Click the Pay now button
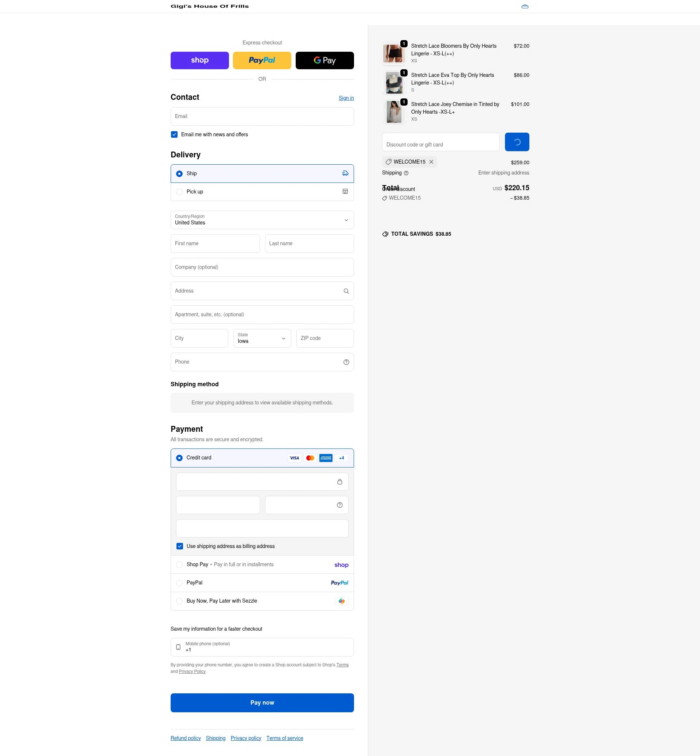700x756 pixels. [x=262, y=703]
